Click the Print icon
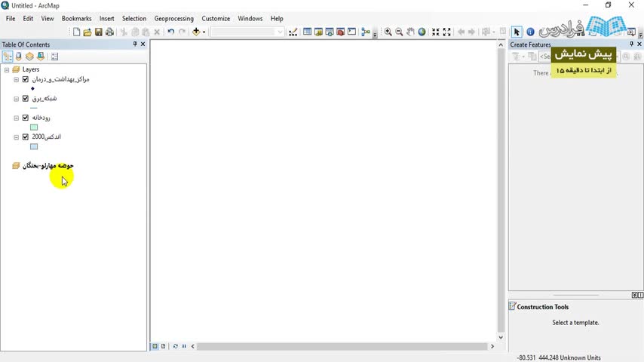Image resolution: width=644 pixels, height=362 pixels. click(109, 32)
